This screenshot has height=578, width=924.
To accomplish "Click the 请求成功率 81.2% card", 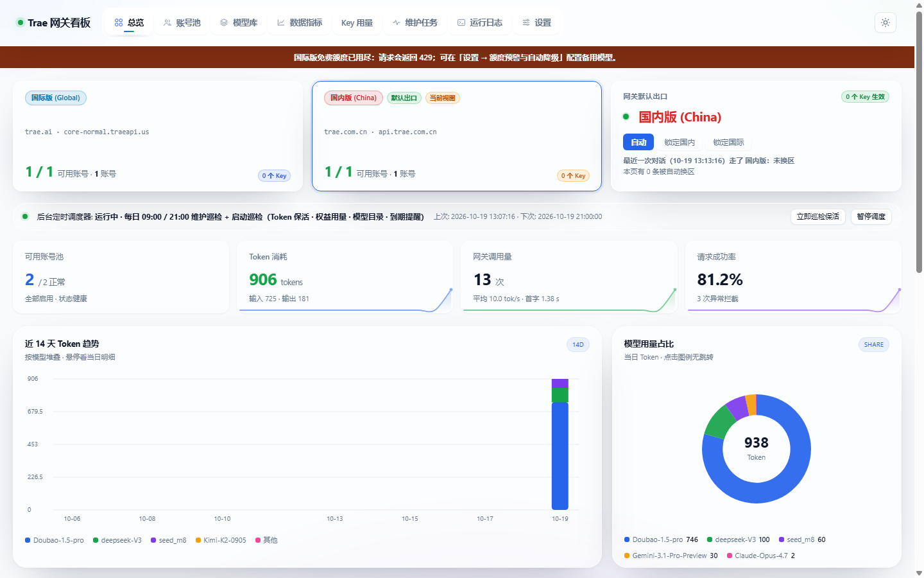I will tap(793, 277).
